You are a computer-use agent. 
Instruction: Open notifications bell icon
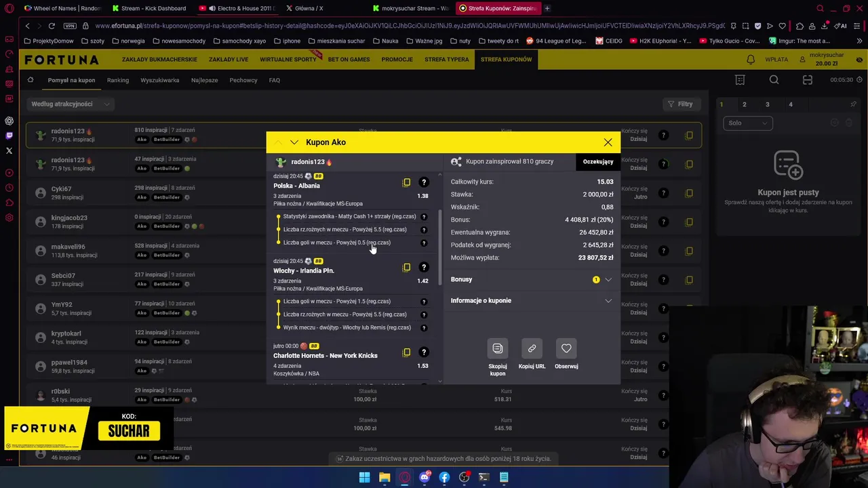click(x=751, y=60)
